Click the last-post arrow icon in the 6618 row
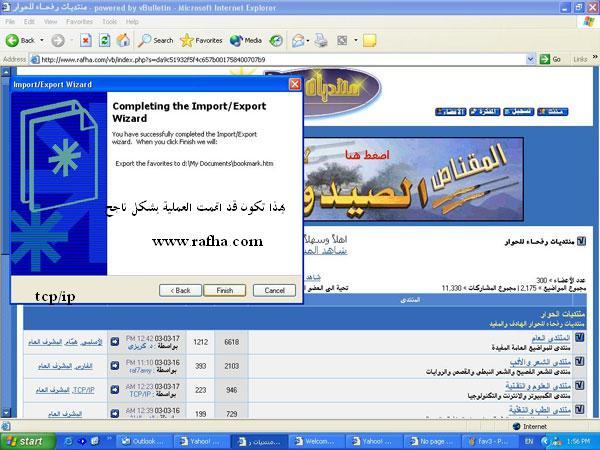 (115, 342)
